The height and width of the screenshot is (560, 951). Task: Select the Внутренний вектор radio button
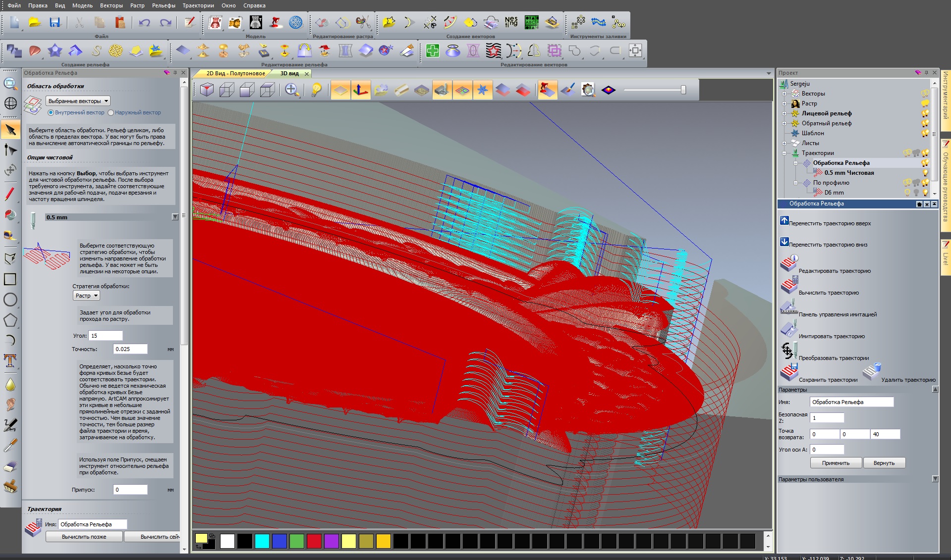(x=51, y=113)
